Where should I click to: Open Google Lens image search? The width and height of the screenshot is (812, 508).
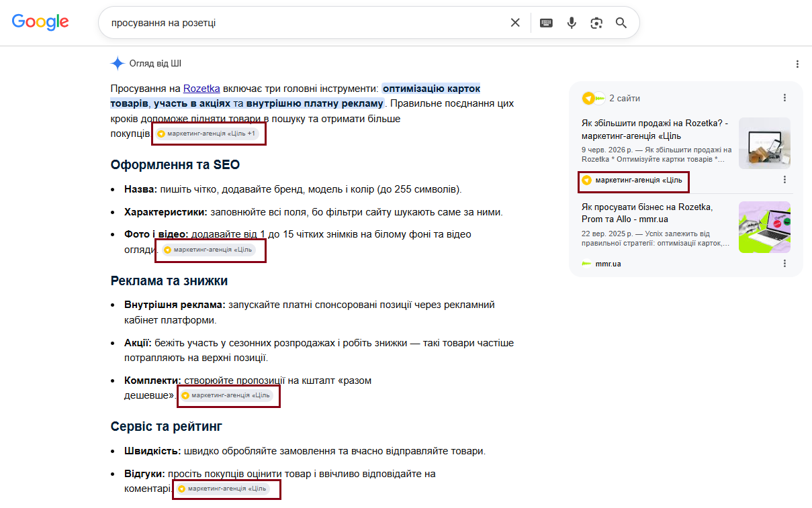596,23
